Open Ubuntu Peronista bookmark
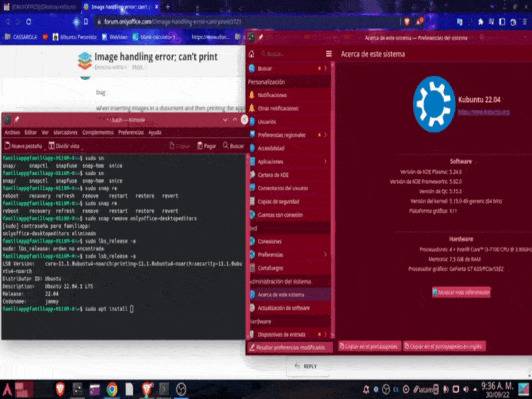The width and height of the screenshot is (532, 399). [x=74, y=37]
